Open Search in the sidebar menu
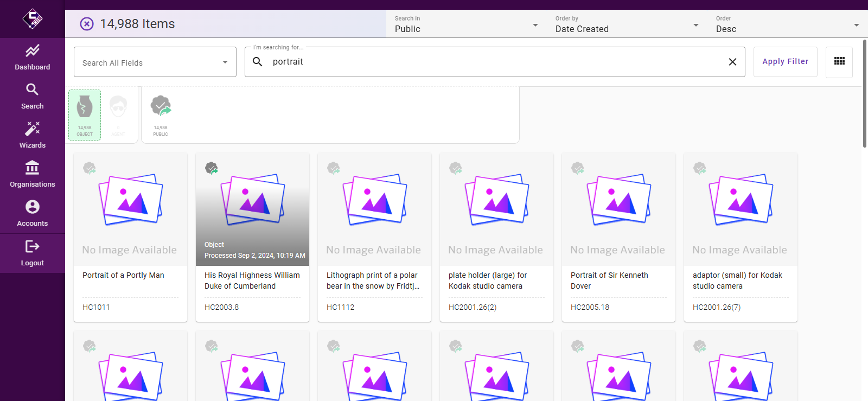The image size is (868, 401). point(33,96)
